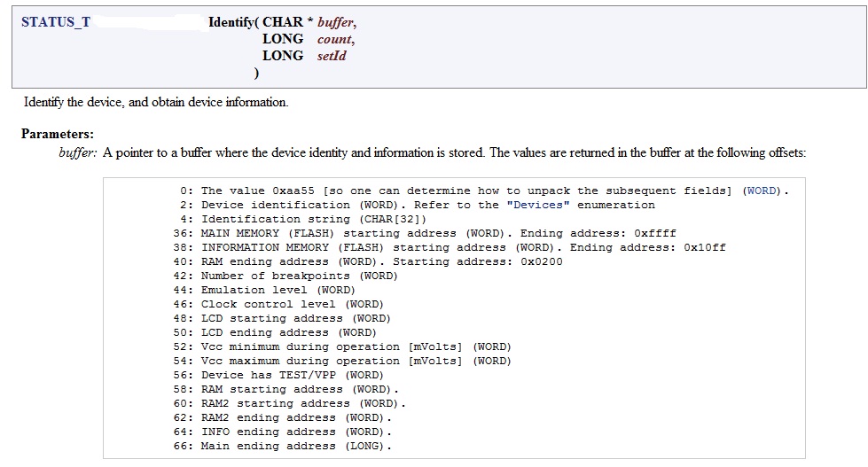Click the Parameters heading
Image resolution: width=868 pixels, height=467 pixels.
coord(58,134)
